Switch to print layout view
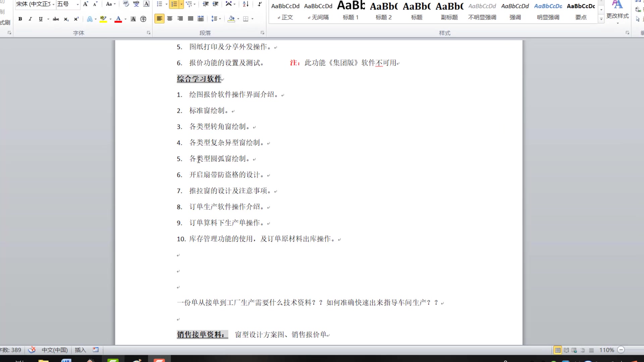This screenshot has width=644, height=362. tap(557, 350)
